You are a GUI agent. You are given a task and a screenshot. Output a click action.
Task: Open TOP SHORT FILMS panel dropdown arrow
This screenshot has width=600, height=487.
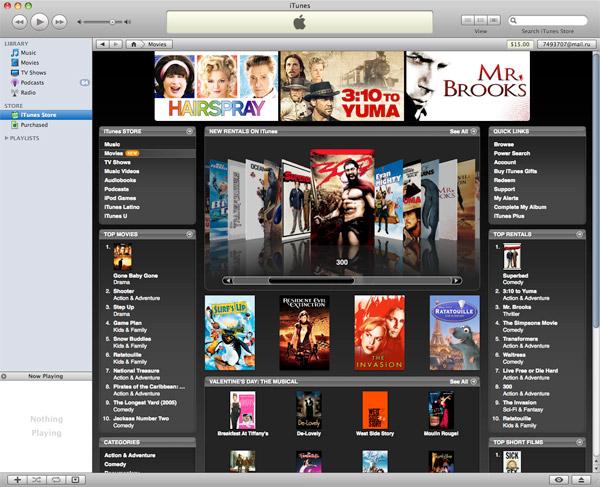(x=579, y=442)
